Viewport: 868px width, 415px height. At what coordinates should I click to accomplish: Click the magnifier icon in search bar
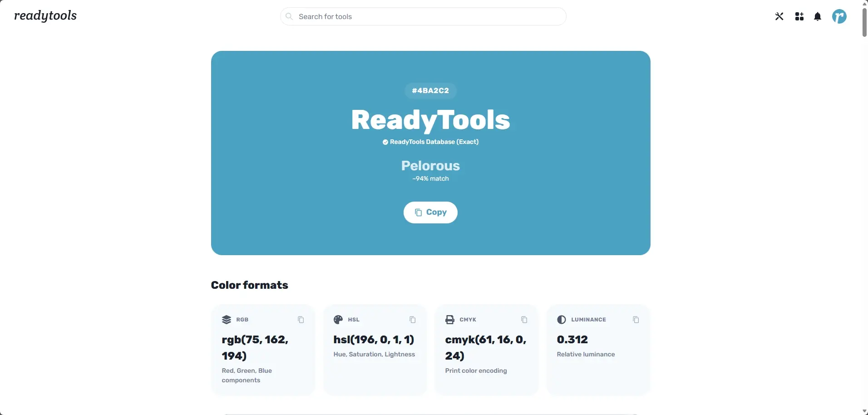click(x=289, y=16)
